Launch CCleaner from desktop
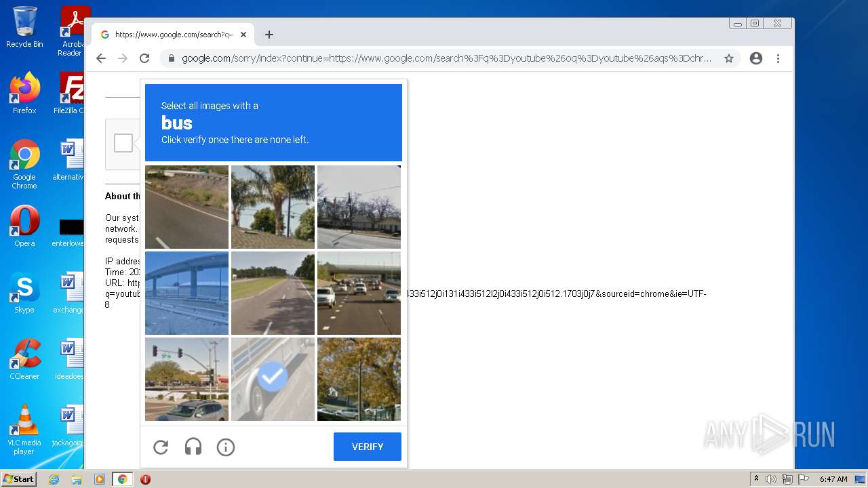 tap(24, 359)
